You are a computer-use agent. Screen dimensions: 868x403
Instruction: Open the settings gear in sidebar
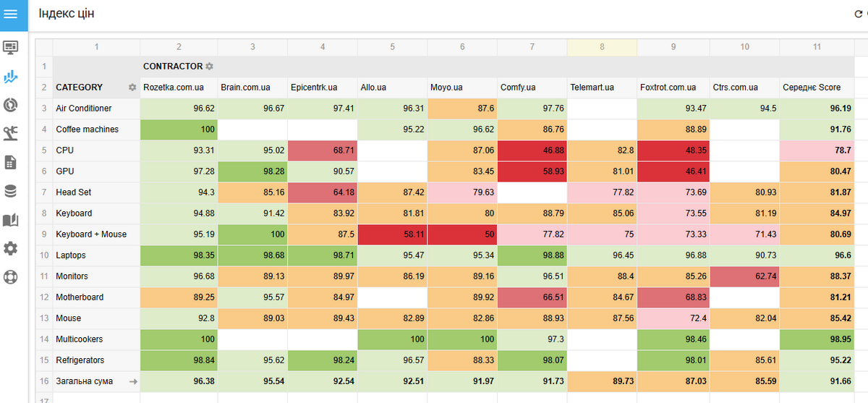(11, 248)
